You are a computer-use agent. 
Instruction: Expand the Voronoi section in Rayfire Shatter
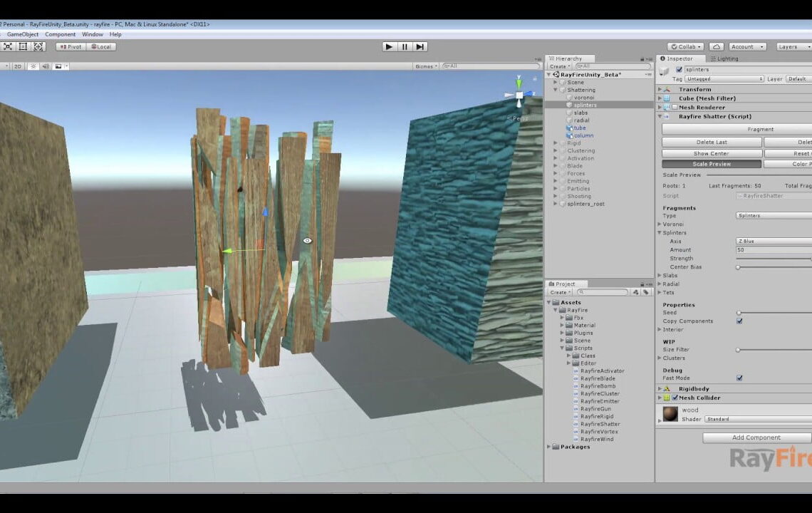[659, 224]
